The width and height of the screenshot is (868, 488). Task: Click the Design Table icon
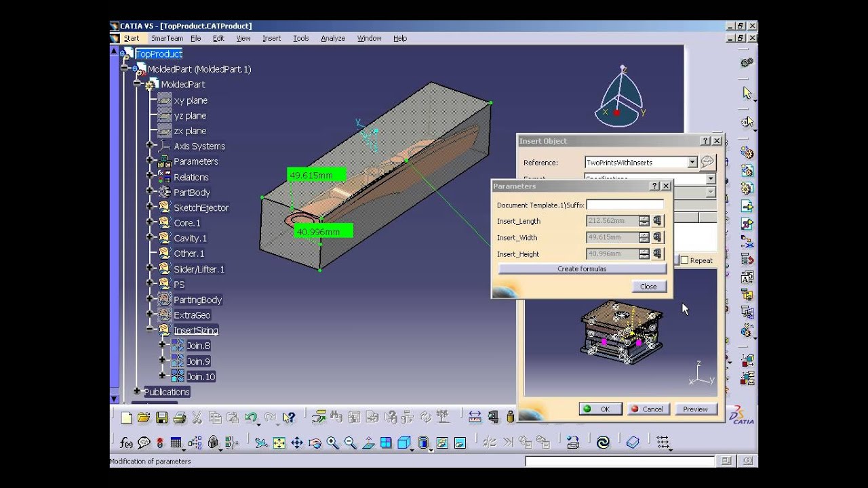tap(176, 443)
